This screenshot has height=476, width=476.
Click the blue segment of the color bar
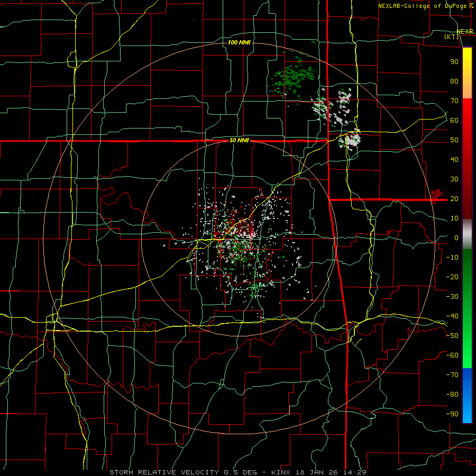(467, 396)
